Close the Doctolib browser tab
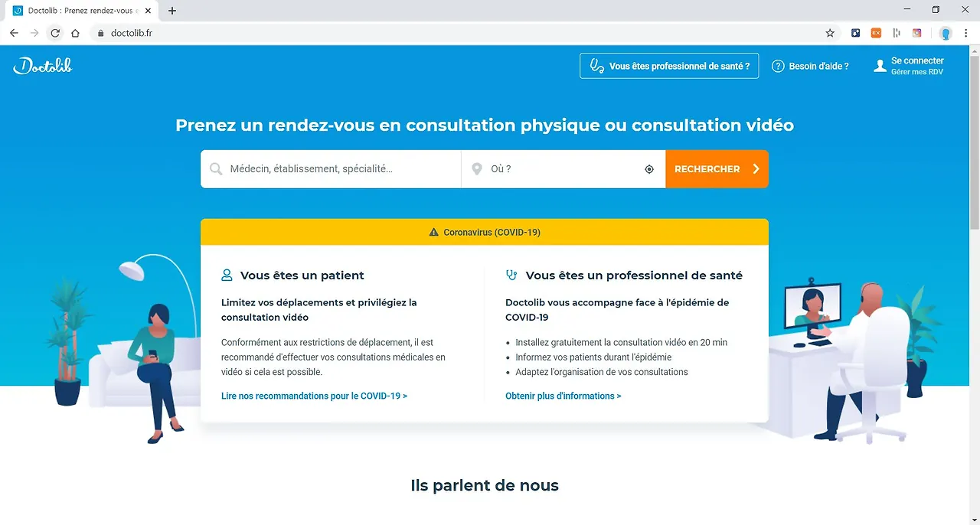The image size is (980, 525). (x=148, y=11)
